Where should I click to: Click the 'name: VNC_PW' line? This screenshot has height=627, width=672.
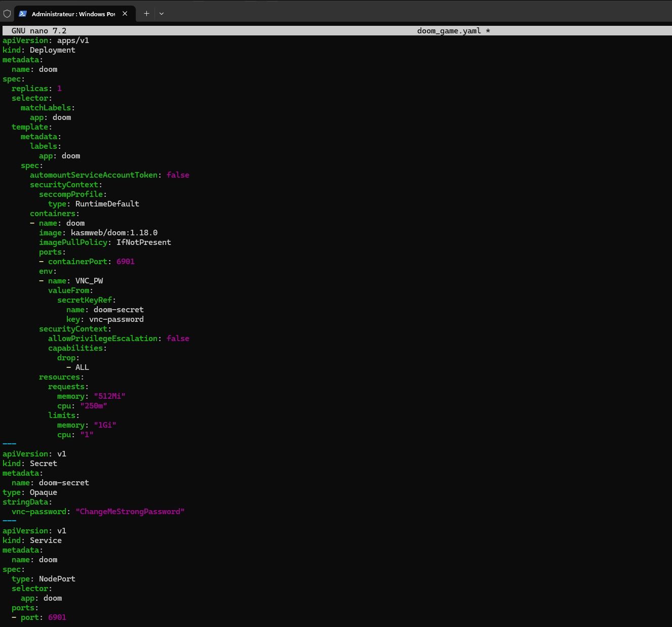(x=71, y=281)
